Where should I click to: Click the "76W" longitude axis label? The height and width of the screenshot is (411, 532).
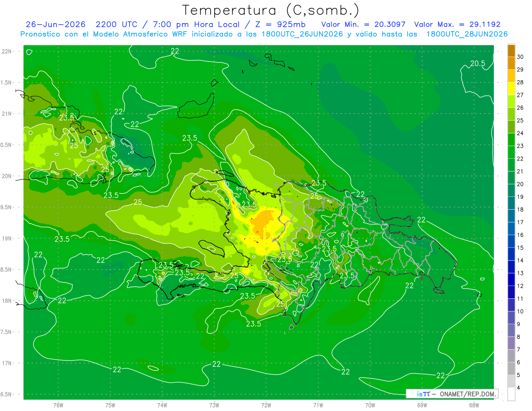click(x=58, y=405)
